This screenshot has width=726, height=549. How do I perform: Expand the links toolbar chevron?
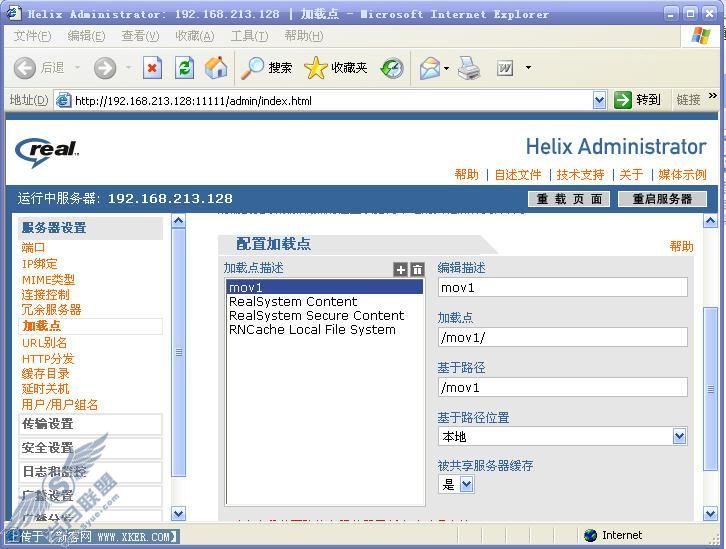click(713, 95)
